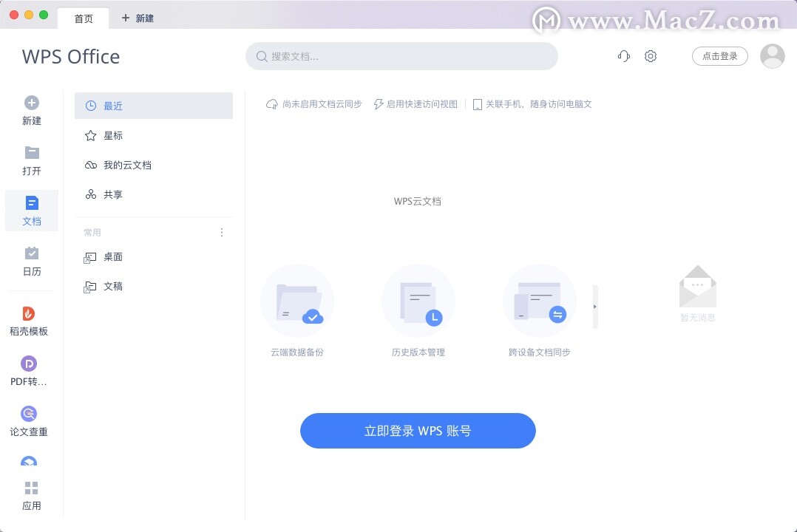Open 星标 starred documents
Image resolution: width=797 pixels, height=532 pixels.
point(154,136)
